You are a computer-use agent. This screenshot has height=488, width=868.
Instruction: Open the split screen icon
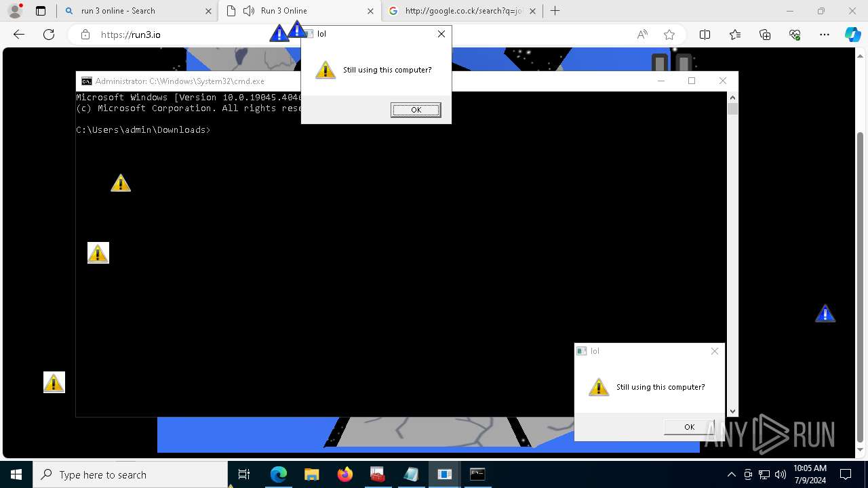(x=705, y=35)
